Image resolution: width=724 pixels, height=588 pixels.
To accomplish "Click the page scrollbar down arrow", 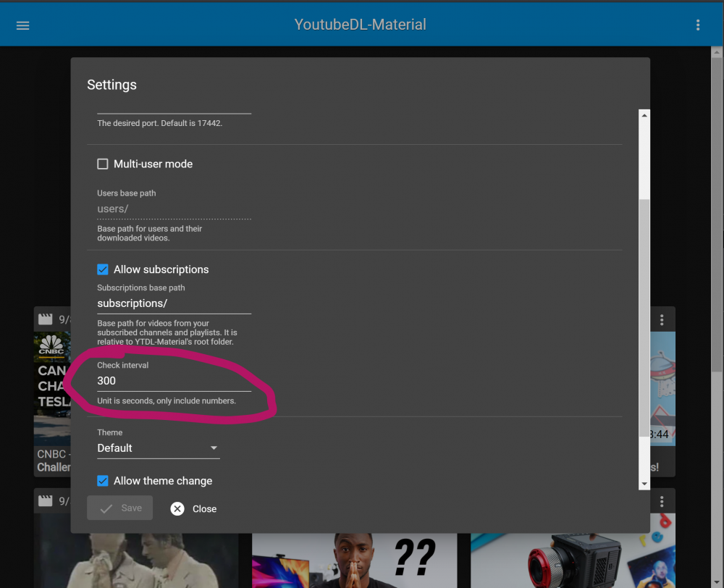I will coord(717,582).
